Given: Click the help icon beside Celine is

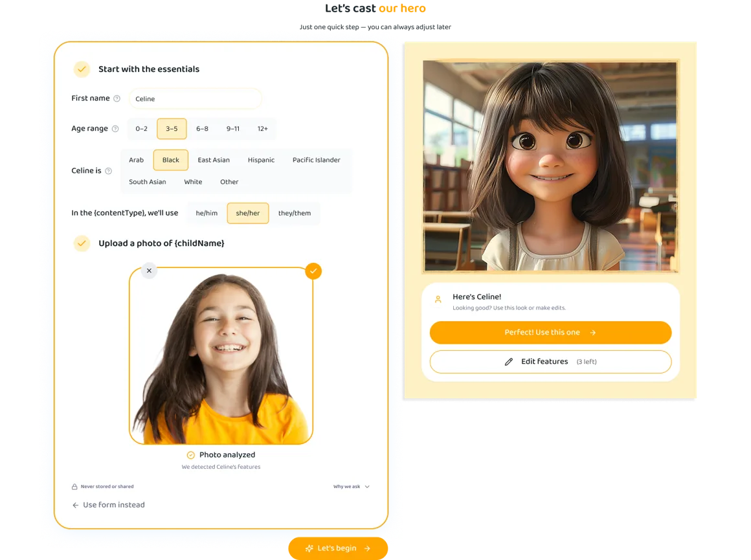Looking at the screenshot, I should [109, 171].
